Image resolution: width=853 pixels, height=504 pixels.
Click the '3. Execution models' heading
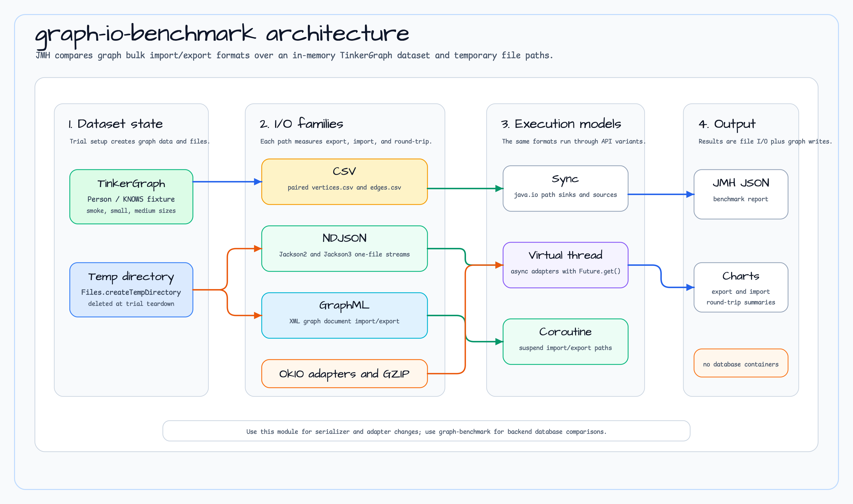[561, 124]
